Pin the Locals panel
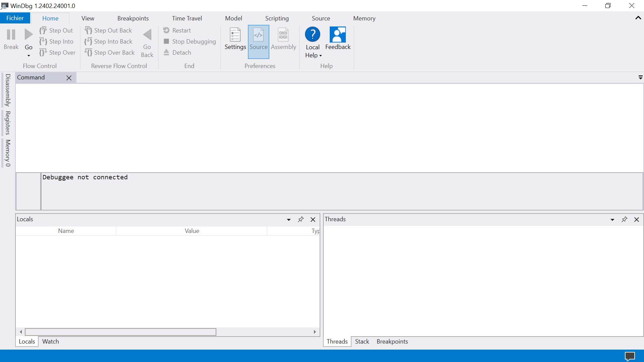This screenshot has height=362, width=644. pos(301,220)
